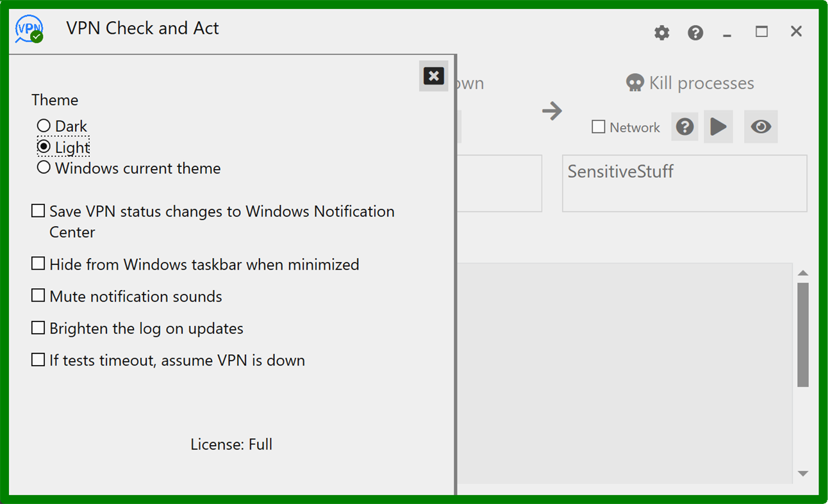
Task: Check Mute notification sounds
Action: [x=38, y=296]
